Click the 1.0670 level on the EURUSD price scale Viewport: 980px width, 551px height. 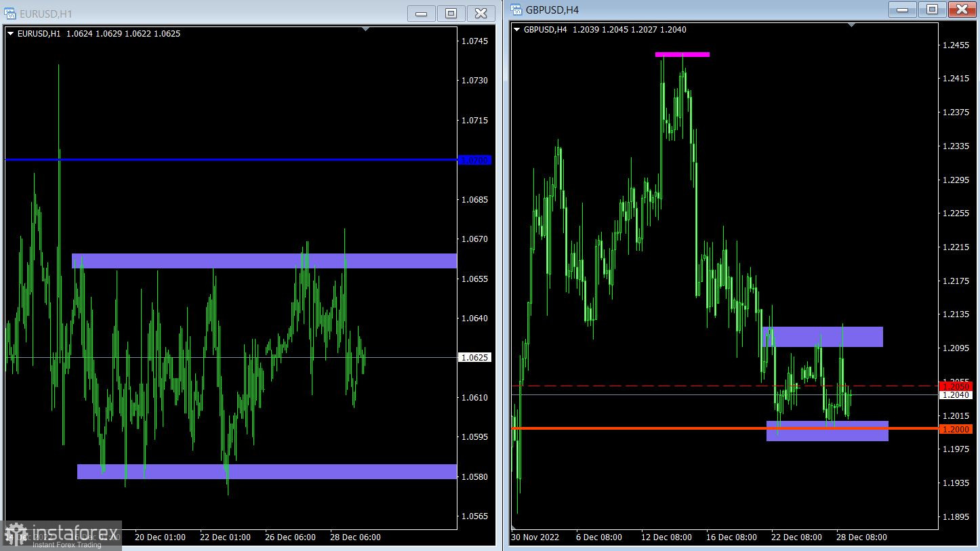coord(474,239)
